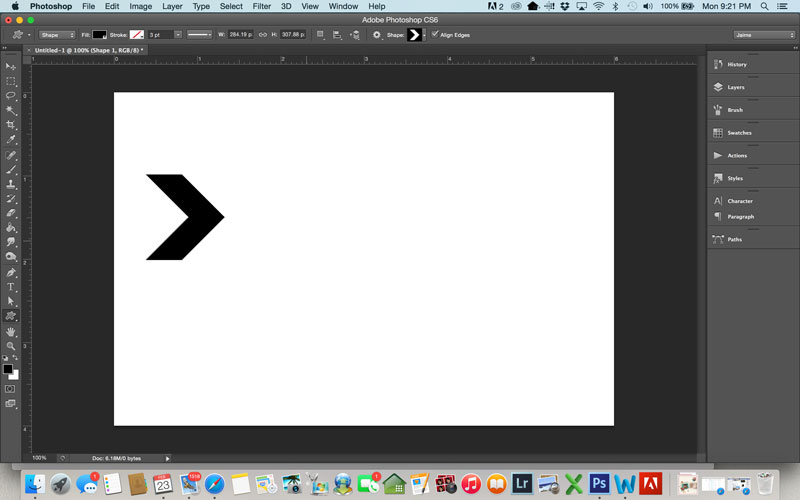Select the Crop tool
This screenshot has width=800, height=500.
pos(11,125)
